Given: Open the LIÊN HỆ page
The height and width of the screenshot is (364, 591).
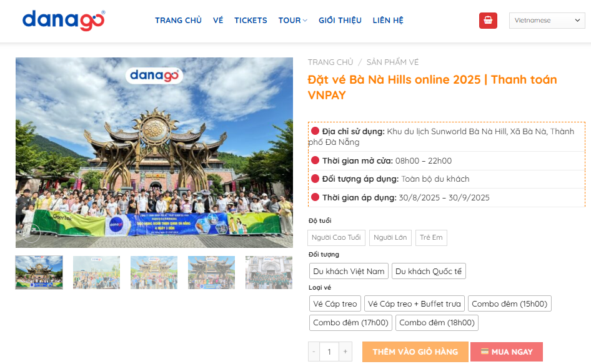Looking at the screenshot, I should 388,21.
